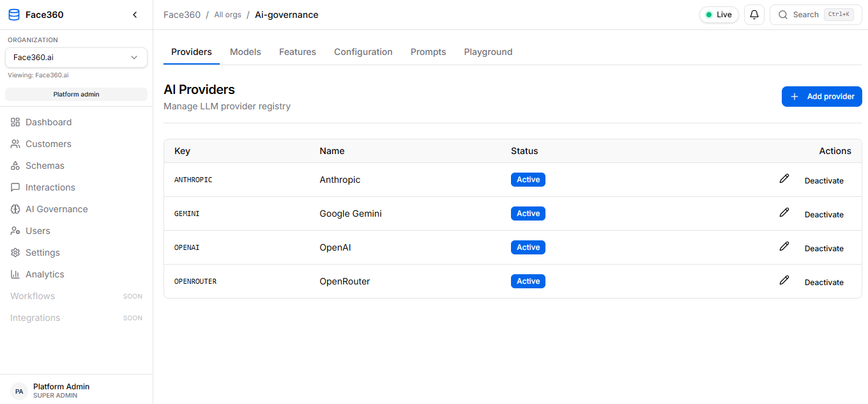The width and height of the screenshot is (868, 404).
Task: Click the Customers people icon
Action: [x=15, y=144]
